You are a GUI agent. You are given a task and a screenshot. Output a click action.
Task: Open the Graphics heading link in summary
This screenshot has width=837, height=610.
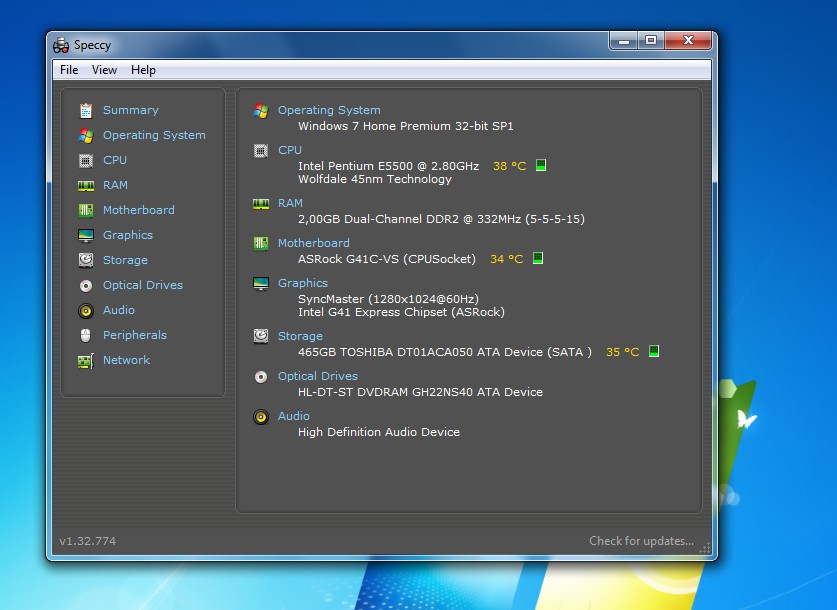click(303, 283)
